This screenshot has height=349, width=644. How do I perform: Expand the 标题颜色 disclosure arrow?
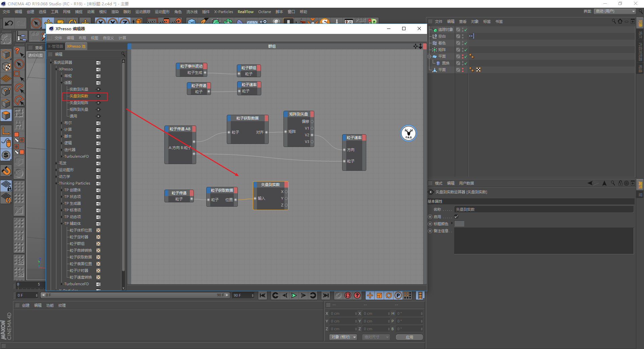point(452,223)
